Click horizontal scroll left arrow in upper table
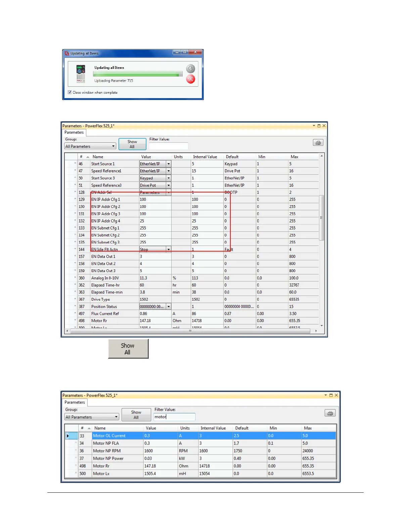The width and height of the screenshot is (411, 532). coord(67,331)
